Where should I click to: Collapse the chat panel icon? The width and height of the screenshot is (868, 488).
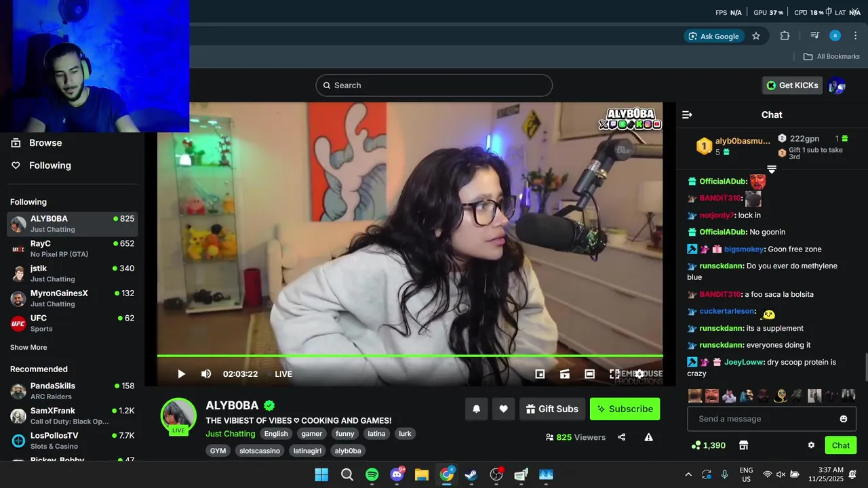click(687, 115)
